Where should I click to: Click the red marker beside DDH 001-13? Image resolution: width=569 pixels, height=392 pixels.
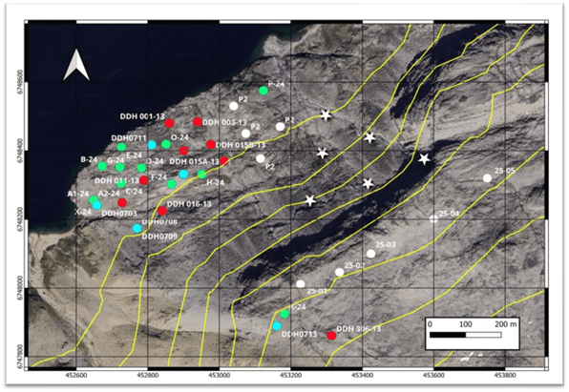click(x=169, y=123)
